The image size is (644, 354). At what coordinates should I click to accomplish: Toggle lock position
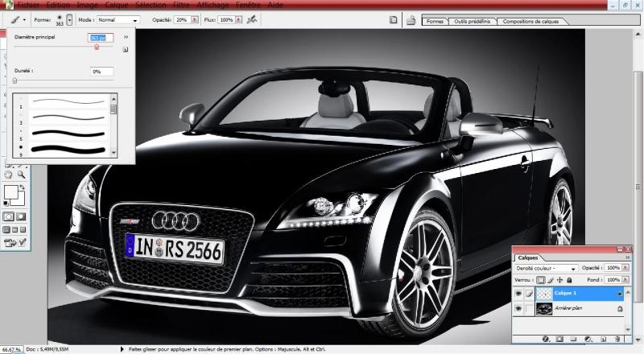[559, 280]
